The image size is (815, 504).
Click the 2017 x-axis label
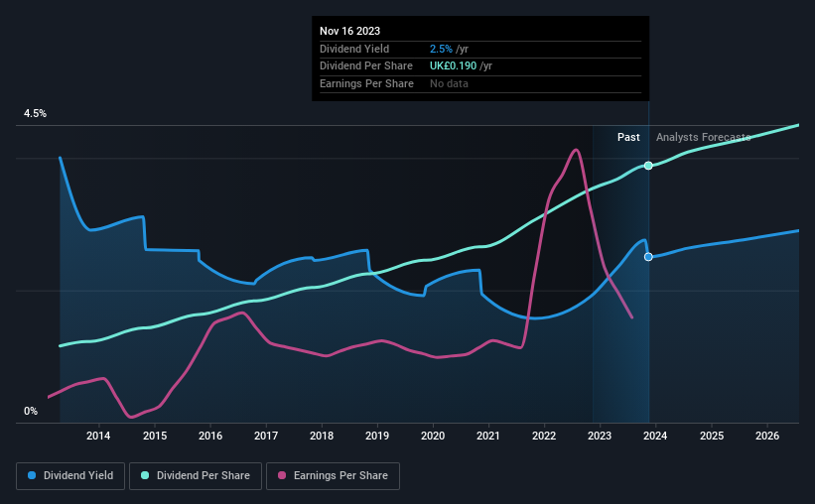click(266, 436)
